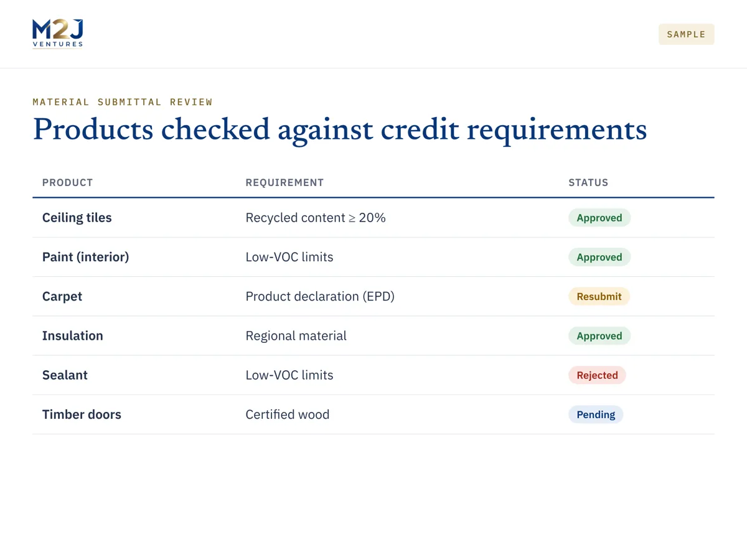
Task: Select the REQUIREMENT column header
Action: (x=284, y=182)
